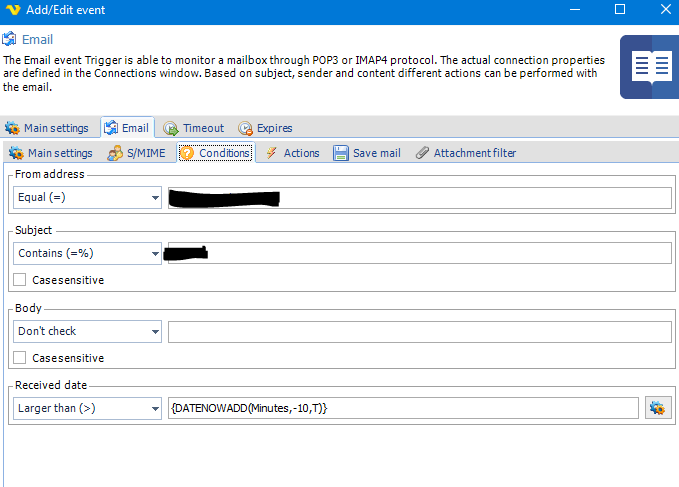The height and width of the screenshot is (487, 679).
Task: Open the S/MIME sub-tab
Action: tap(136, 153)
